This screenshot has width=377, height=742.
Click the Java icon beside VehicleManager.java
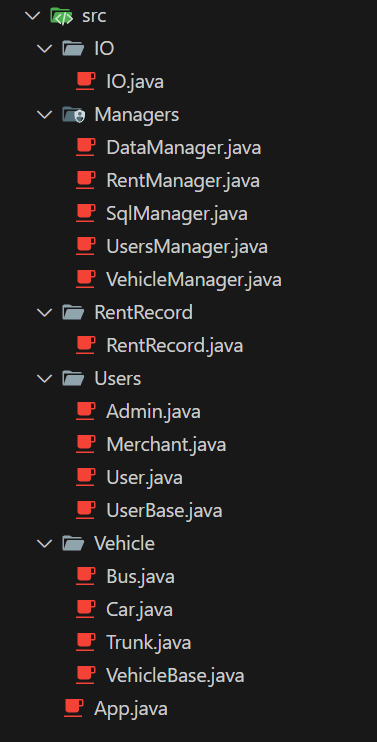tap(86, 279)
